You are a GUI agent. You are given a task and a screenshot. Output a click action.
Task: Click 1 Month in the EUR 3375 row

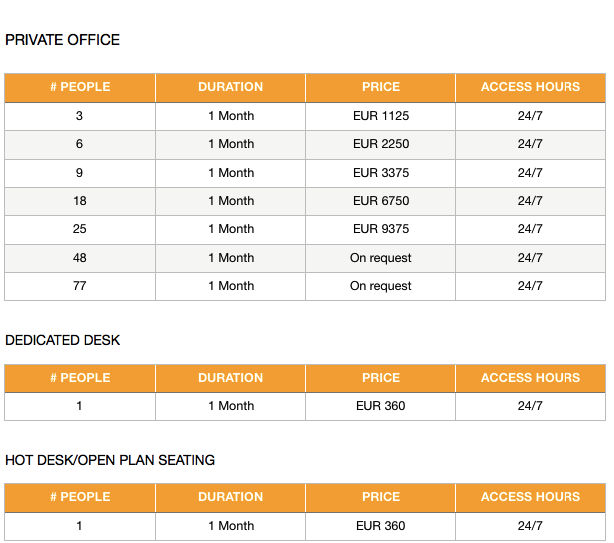231,173
